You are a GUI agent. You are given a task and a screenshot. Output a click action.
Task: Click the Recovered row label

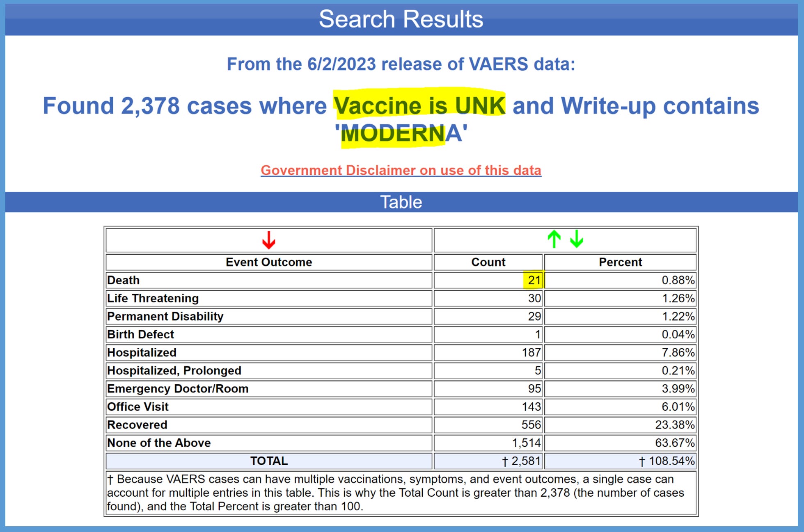269,425
